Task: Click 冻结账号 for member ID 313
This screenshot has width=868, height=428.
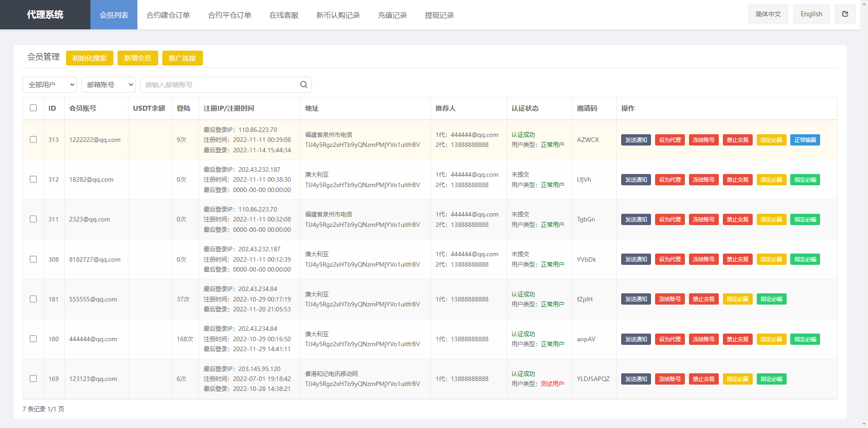Action: (704, 140)
